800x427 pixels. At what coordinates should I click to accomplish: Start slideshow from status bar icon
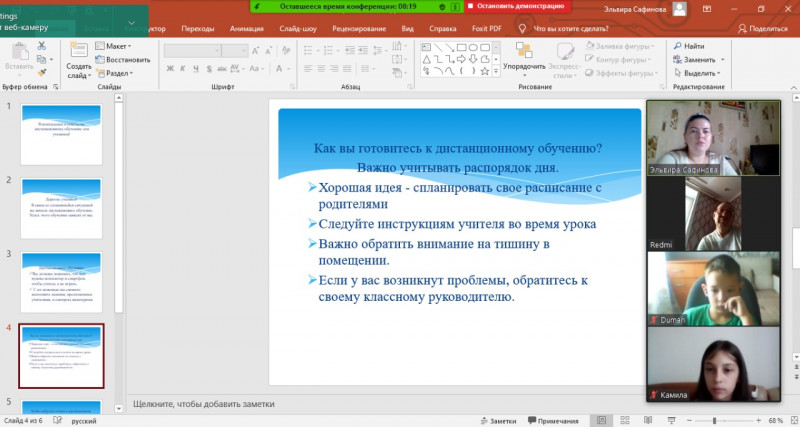[670, 420]
